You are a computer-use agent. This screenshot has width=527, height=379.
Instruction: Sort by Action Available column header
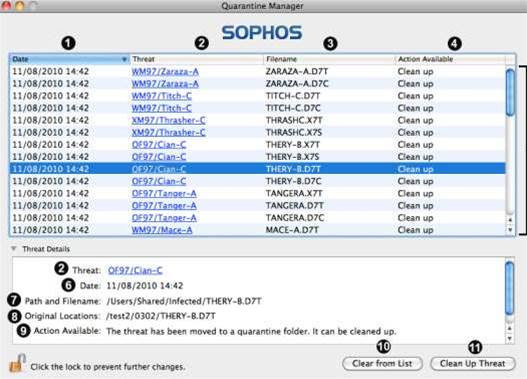450,59
